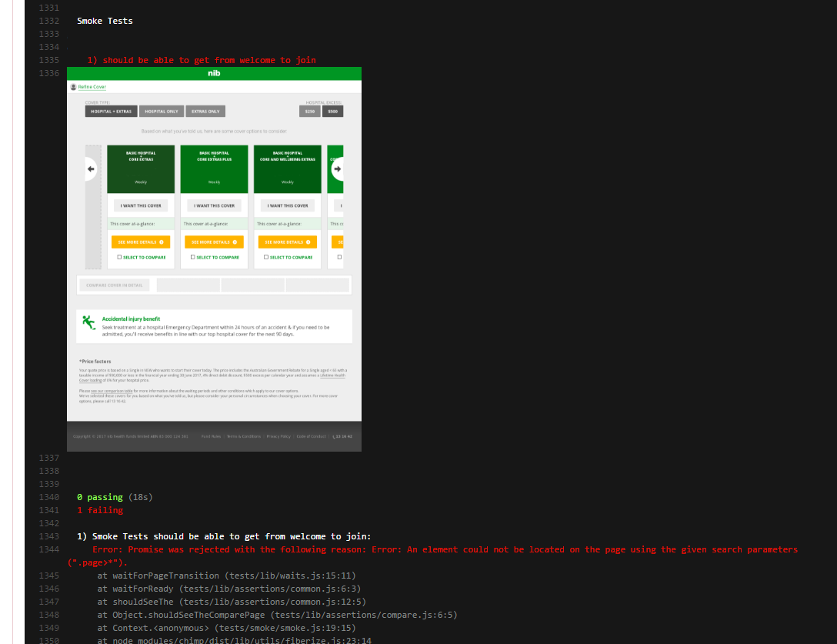This screenshot has width=837, height=644.
Task: Tick Select to Compare for Core and Wellbeing Extras
Action: [266, 257]
